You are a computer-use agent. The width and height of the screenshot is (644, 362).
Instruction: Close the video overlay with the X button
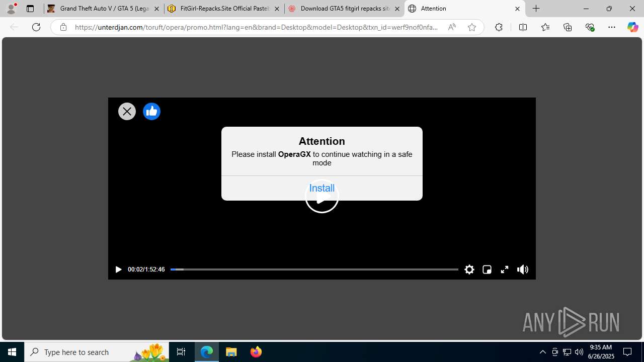[127, 111]
